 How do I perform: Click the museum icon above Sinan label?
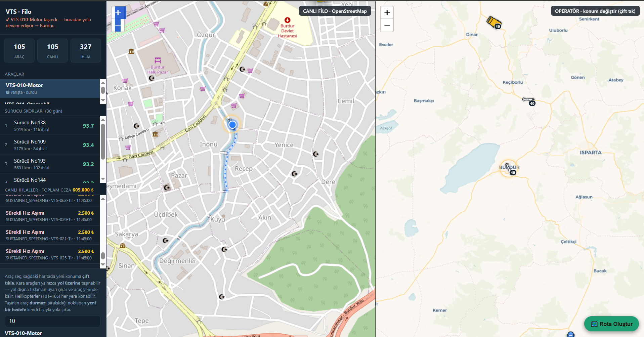[123, 246]
